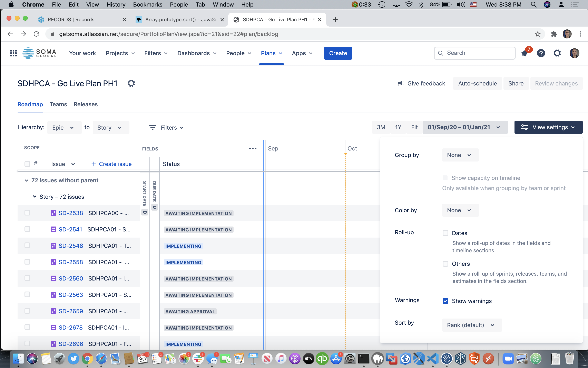
Task: Open the zoom app in the Dock
Action: point(508,359)
